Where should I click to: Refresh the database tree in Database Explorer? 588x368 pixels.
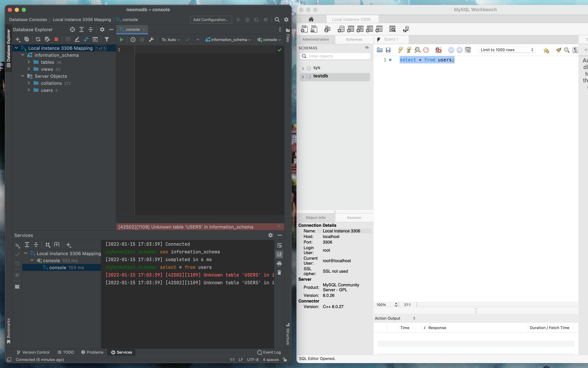[38, 39]
